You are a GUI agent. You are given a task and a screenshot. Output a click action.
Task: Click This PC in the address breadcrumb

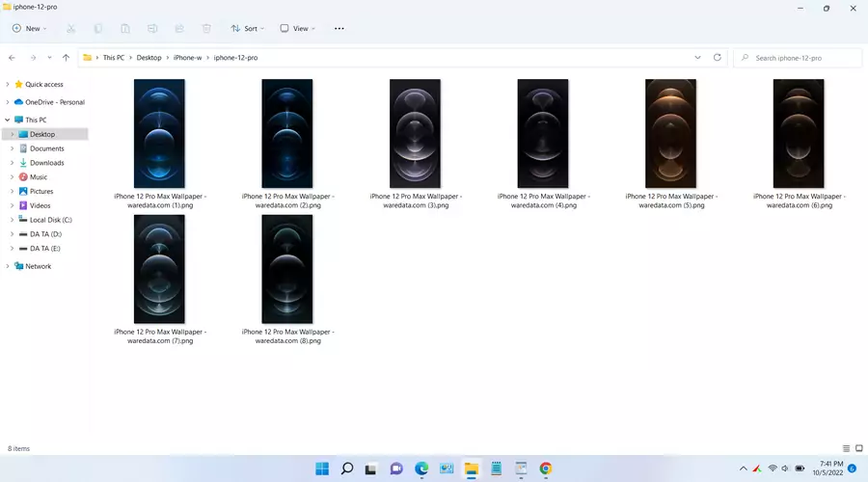pyautogui.click(x=114, y=58)
